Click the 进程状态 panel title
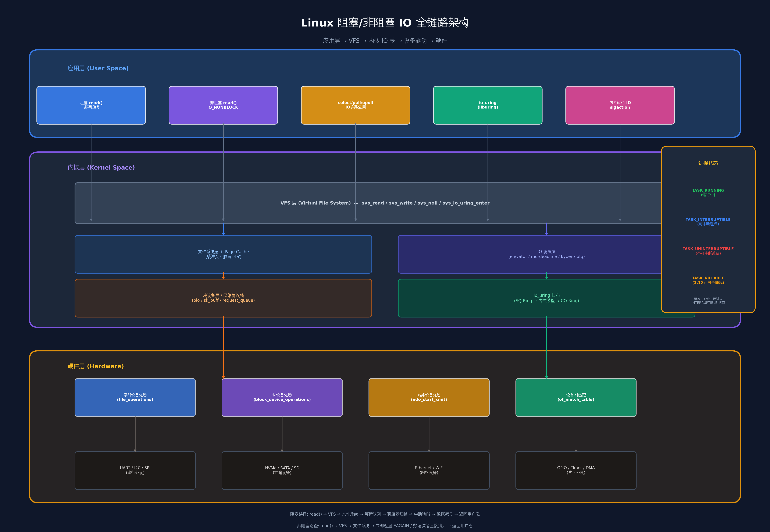This screenshot has width=770, height=532. click(x=708, y=163)
